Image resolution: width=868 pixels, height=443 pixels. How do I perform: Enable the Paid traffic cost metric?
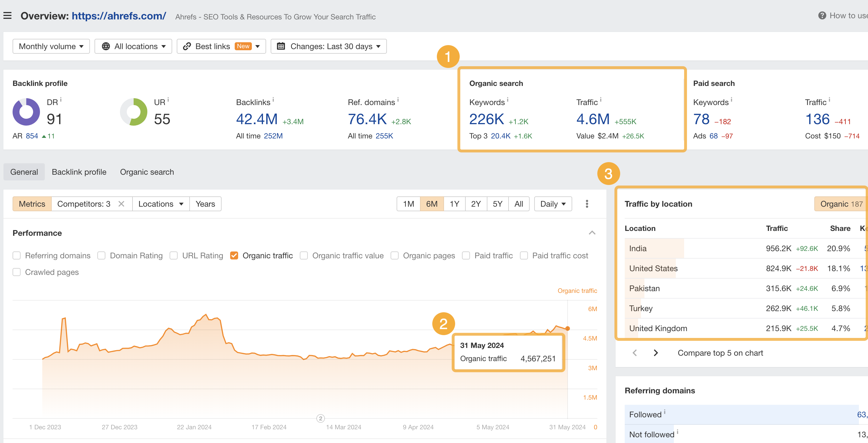pos(524,255)
